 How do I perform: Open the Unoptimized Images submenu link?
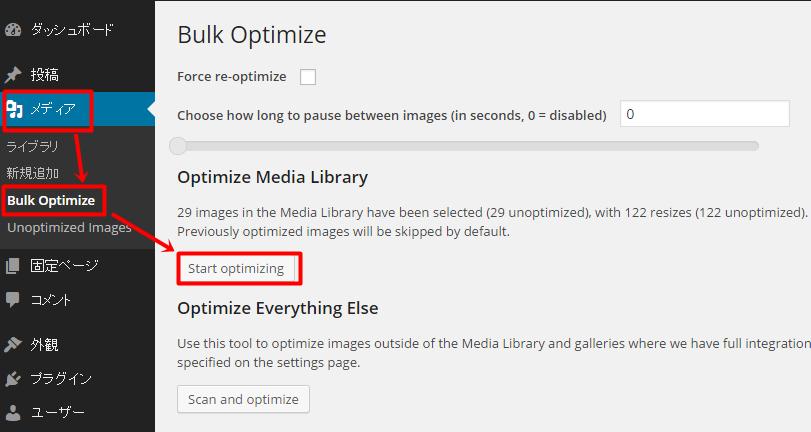pos(69,228)
